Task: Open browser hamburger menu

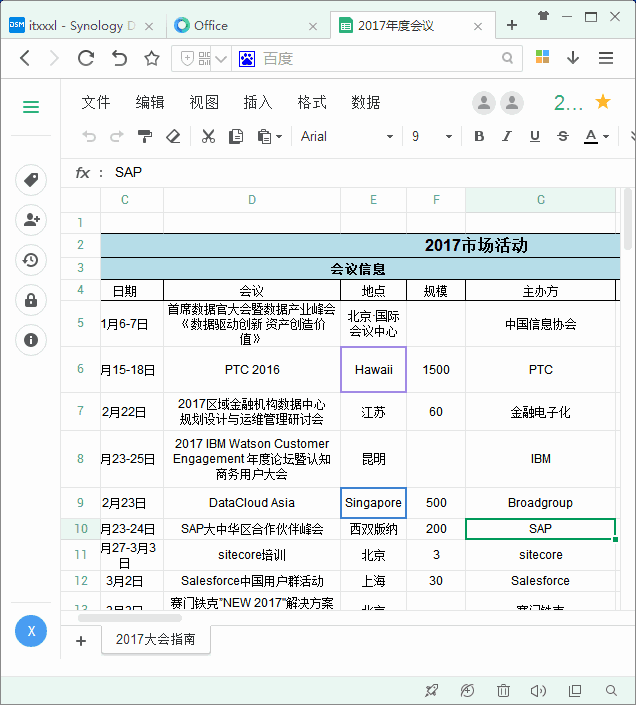Action: [606, 58]
